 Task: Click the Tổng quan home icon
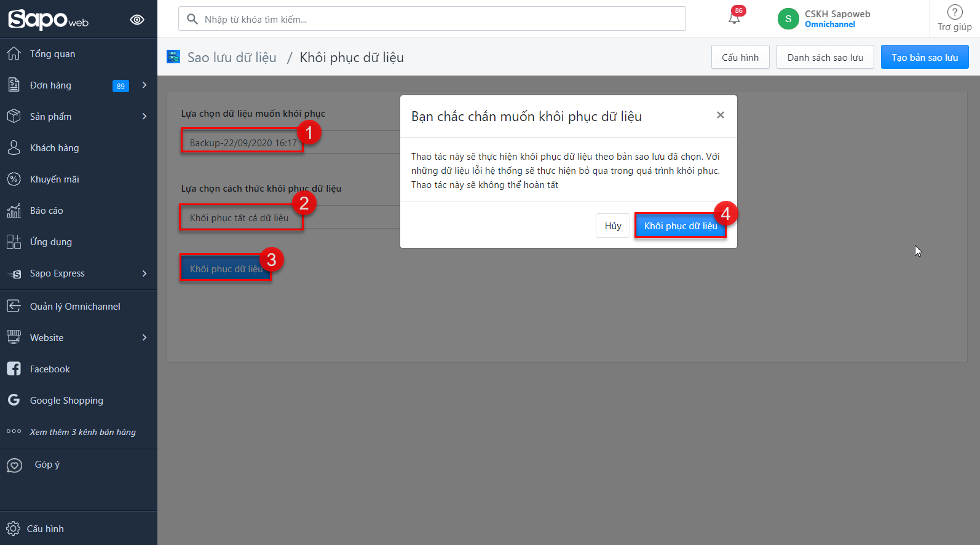pyautogui.click(x=14, y=54)
